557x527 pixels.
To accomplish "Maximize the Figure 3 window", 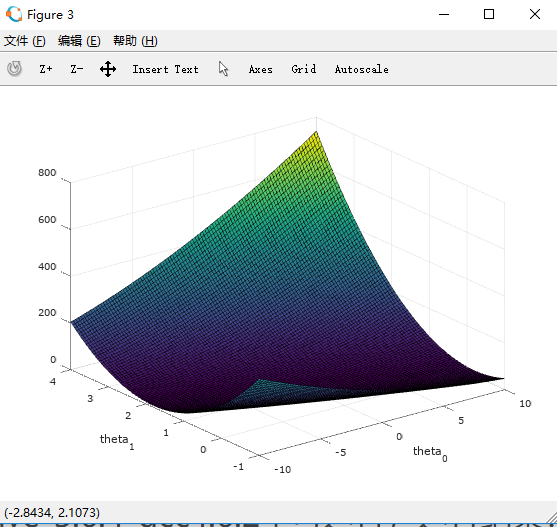I will [x=489, y=14].
